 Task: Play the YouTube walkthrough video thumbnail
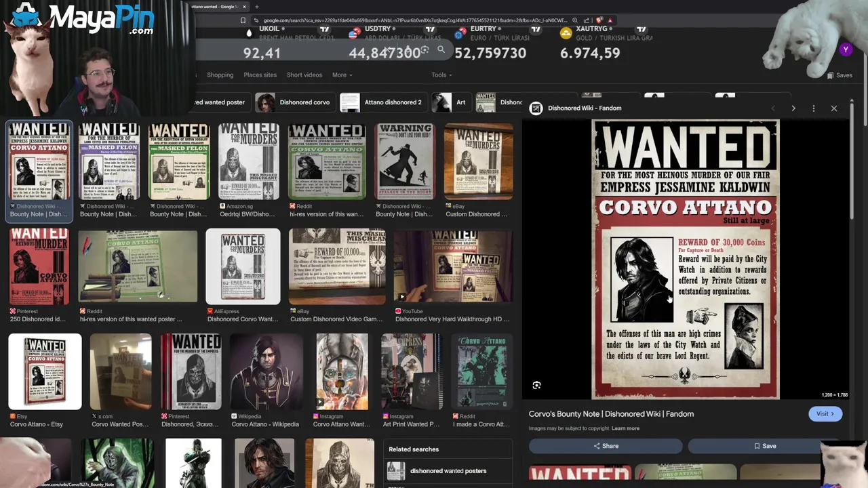[x=452, y=266]
